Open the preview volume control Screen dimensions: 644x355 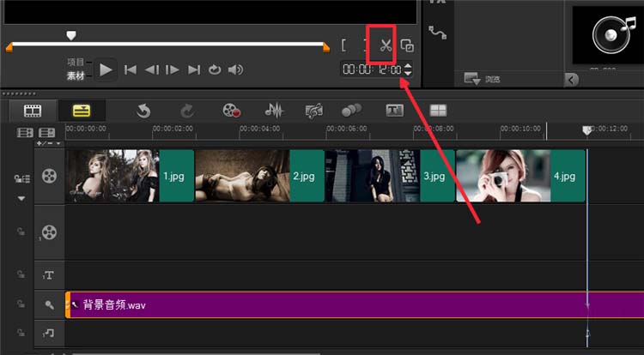[x=235, y=70]
